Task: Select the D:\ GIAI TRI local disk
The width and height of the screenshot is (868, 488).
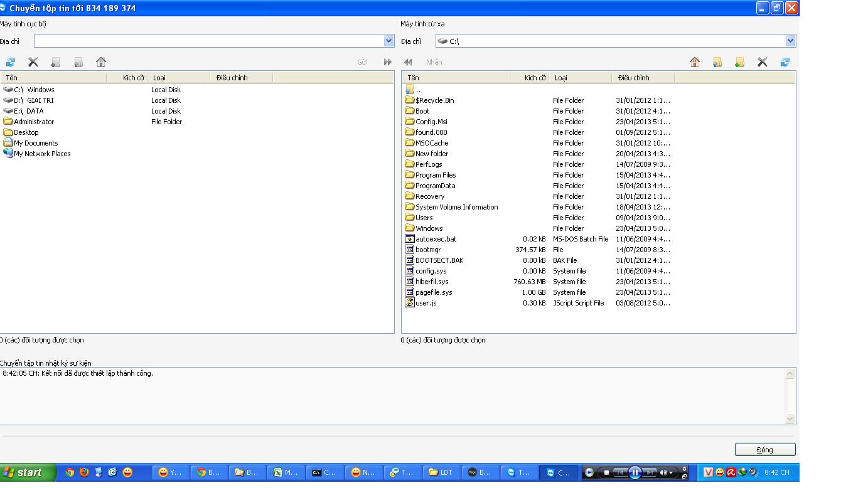Action: click(x=34, y=100)
